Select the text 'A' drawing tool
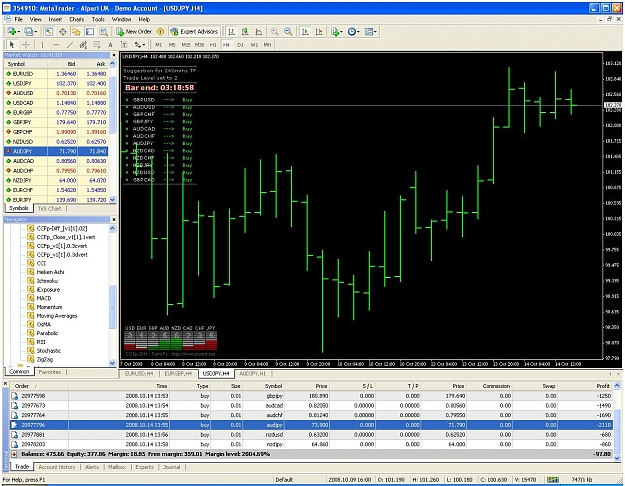625x486 pixels. [110, 45]
